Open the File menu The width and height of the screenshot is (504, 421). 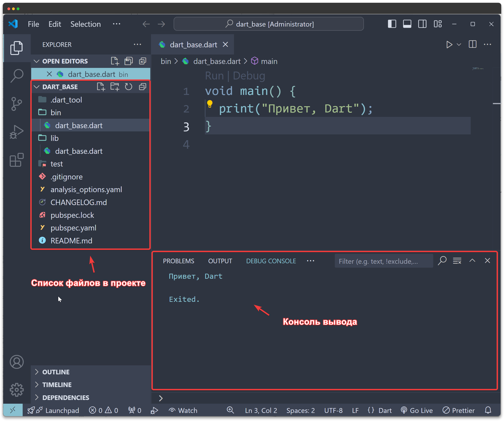33,24
